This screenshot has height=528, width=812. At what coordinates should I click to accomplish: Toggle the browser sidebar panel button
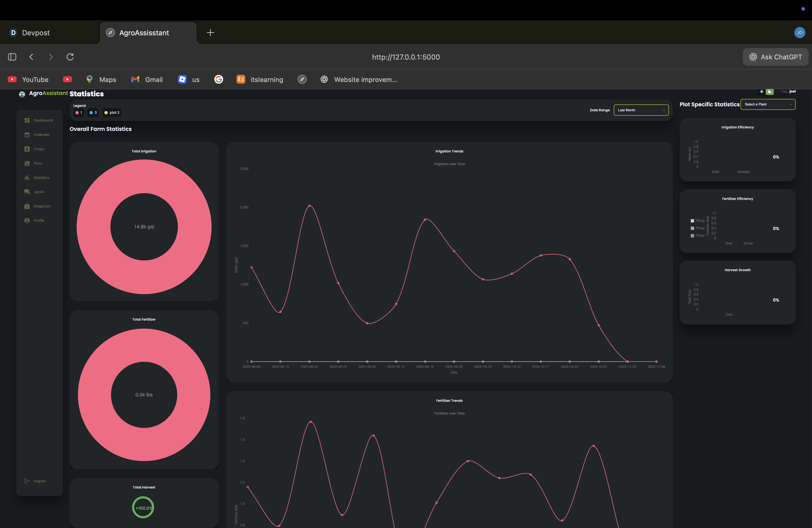tap(12, 57)
